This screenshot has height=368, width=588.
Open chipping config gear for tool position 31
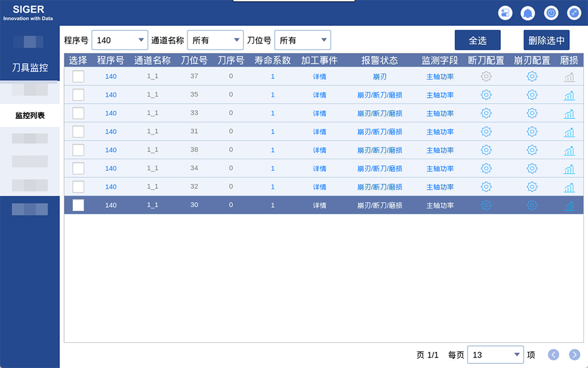(x=532, y=131)
